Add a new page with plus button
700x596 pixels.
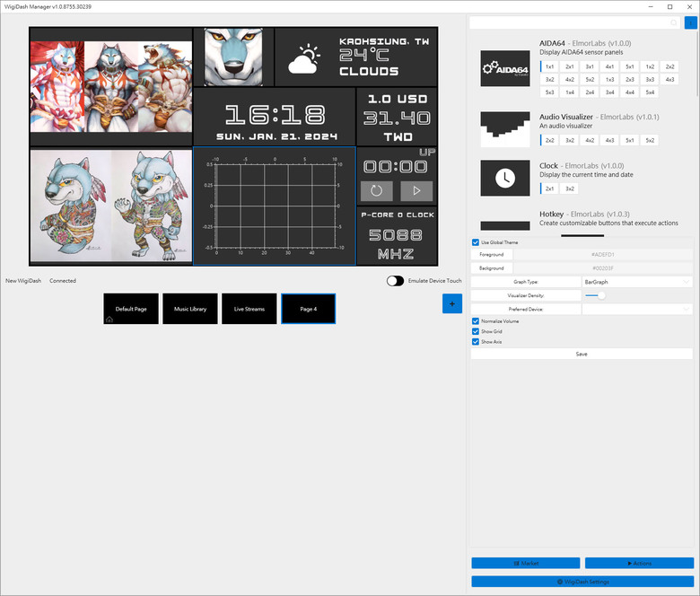[x=451, y=304]
